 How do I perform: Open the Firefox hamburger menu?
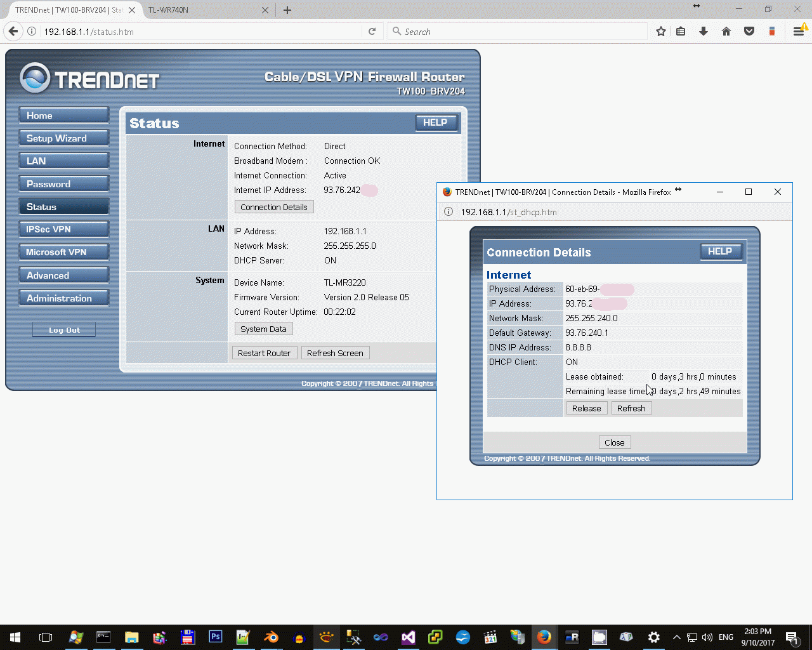click(799, 31)
